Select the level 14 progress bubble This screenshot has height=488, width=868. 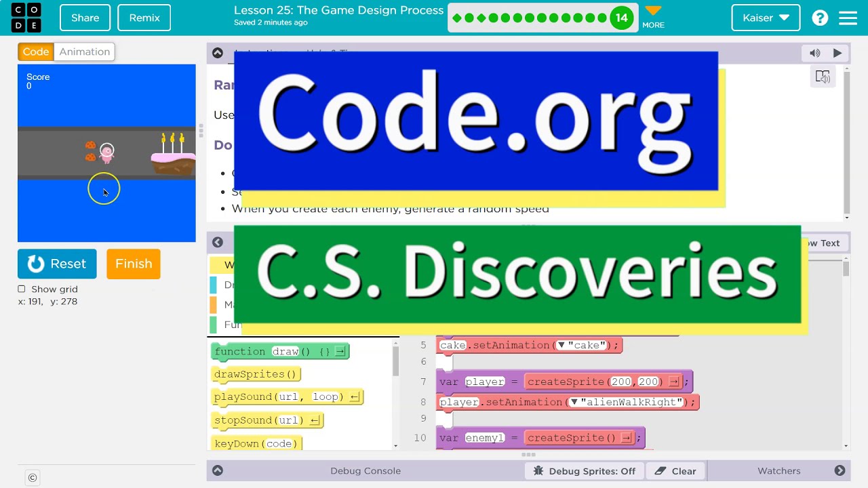[621, 18]
